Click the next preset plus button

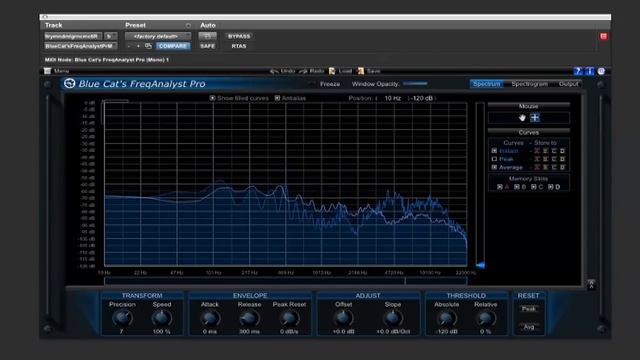coord(138,46)
